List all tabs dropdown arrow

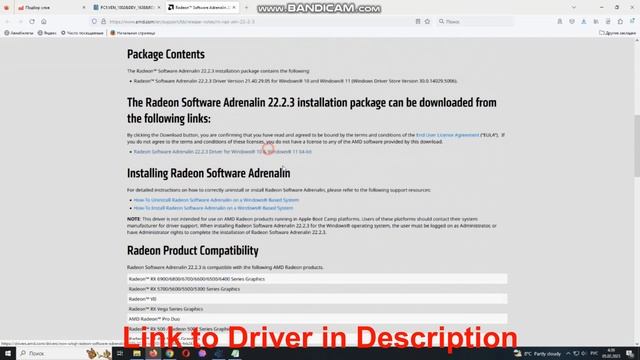pyautogui.click(x=573, y=7)
